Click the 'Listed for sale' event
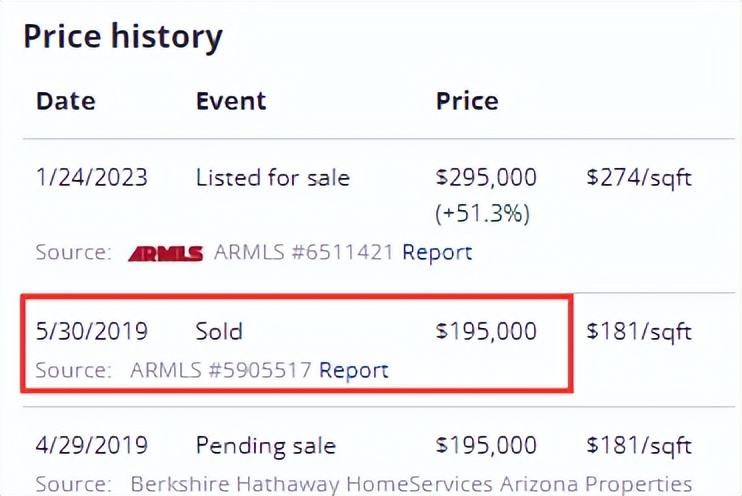 tap(273, 178)
